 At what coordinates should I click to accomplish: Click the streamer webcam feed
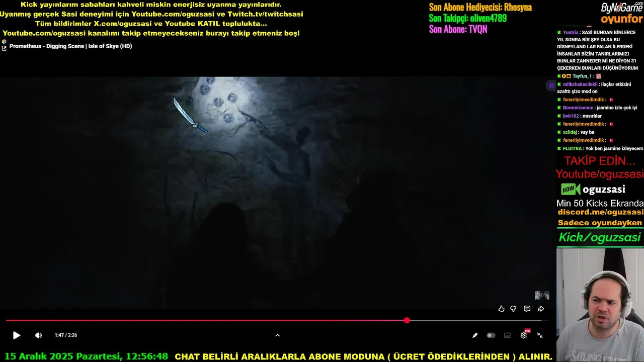point(600,305)
